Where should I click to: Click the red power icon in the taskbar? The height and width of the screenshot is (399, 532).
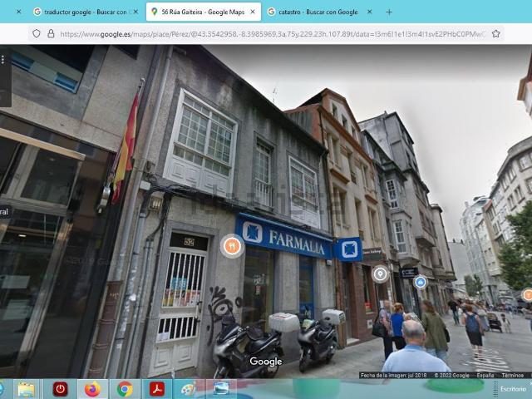coord(60,389)
